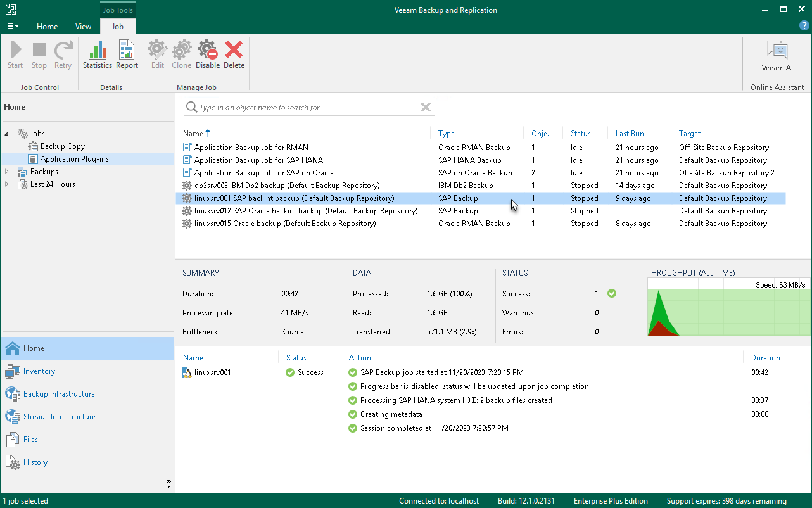Open the Files view
Image resolution: width=812 pixels, height=508 pixels.
point(30,439)
